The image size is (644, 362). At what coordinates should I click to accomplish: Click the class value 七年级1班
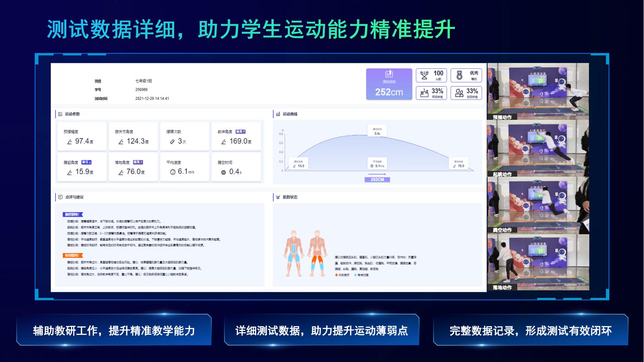pyautogui.click(x=144, y=81)
